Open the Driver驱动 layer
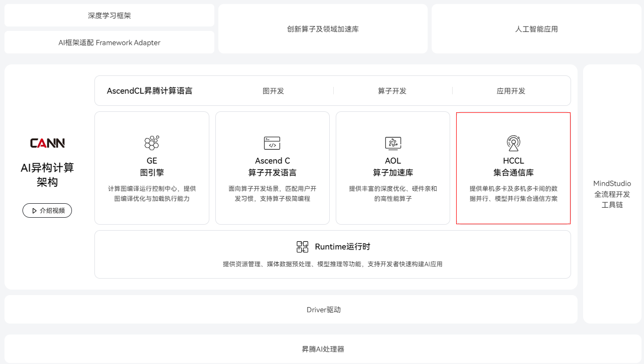 [x=291, y=310]
